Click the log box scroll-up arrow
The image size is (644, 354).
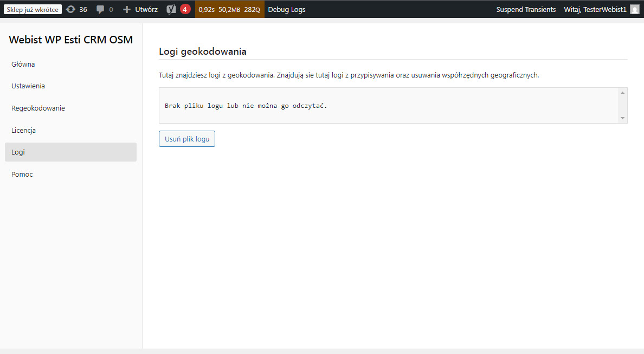coord(622,93)
